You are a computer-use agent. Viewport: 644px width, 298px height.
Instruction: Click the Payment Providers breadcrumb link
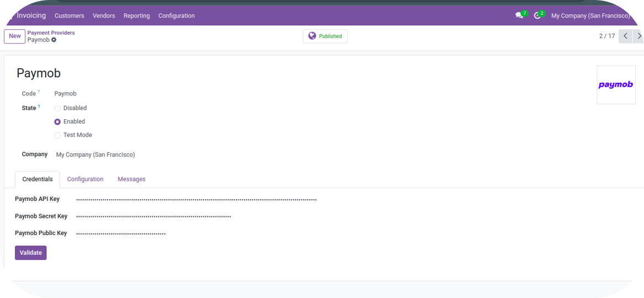[51, 33]
